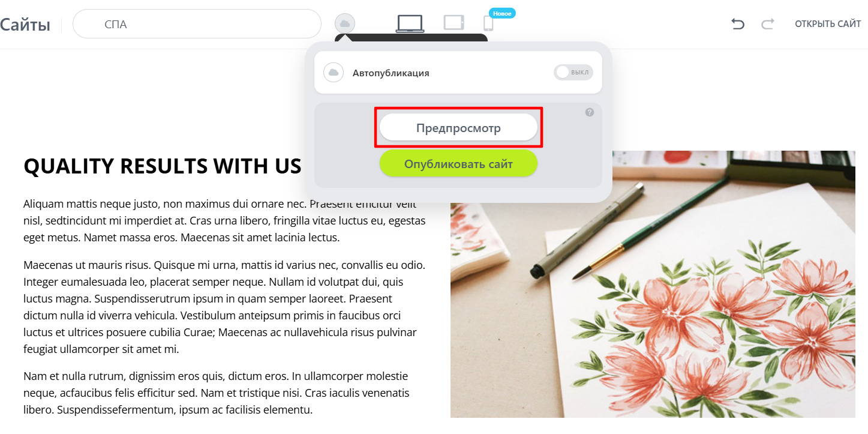
Task: Click the cloud publish icon in top bar
Action: (345, 23)
